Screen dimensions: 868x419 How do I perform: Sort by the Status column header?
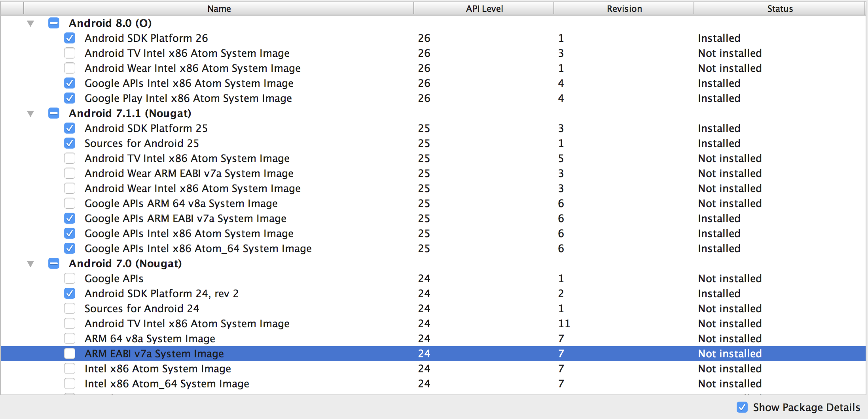click(x=780, y=8)
